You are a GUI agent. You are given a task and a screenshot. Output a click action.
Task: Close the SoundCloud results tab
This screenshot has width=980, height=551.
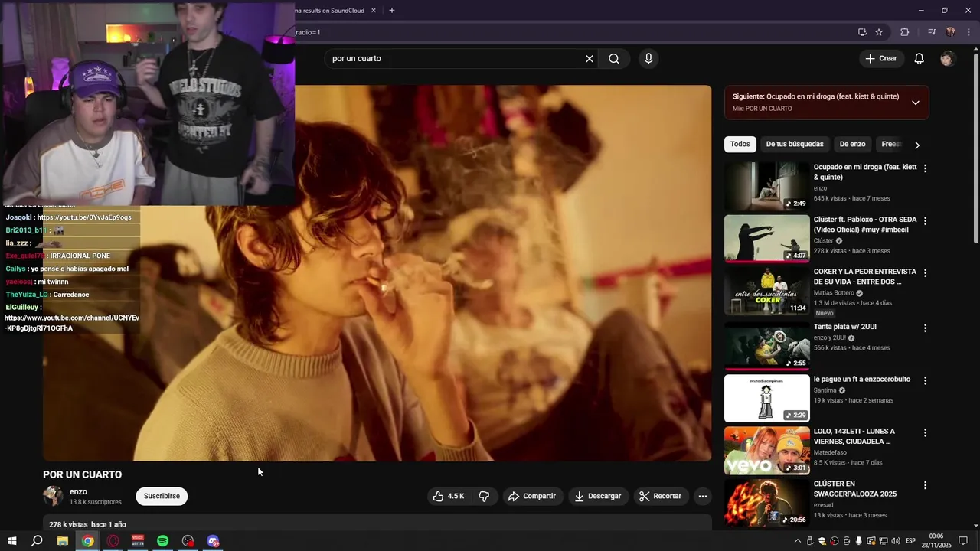tap(374, 11)
